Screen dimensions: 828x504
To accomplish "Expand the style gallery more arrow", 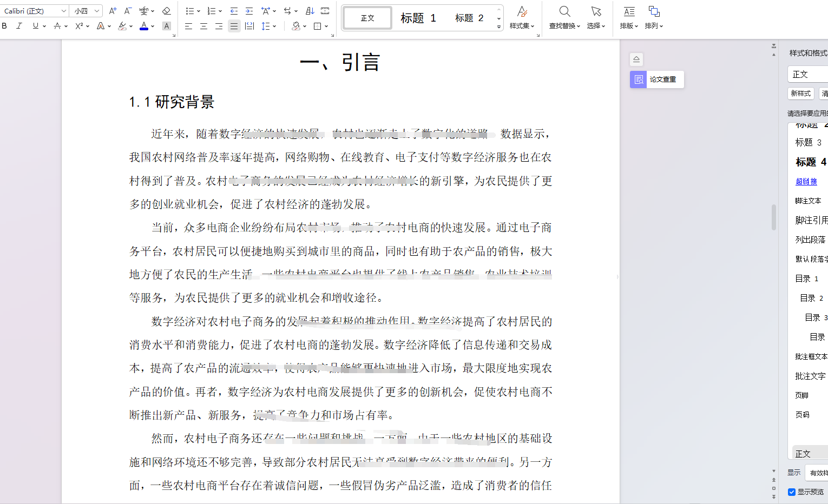I will click(x=499, y=26).
